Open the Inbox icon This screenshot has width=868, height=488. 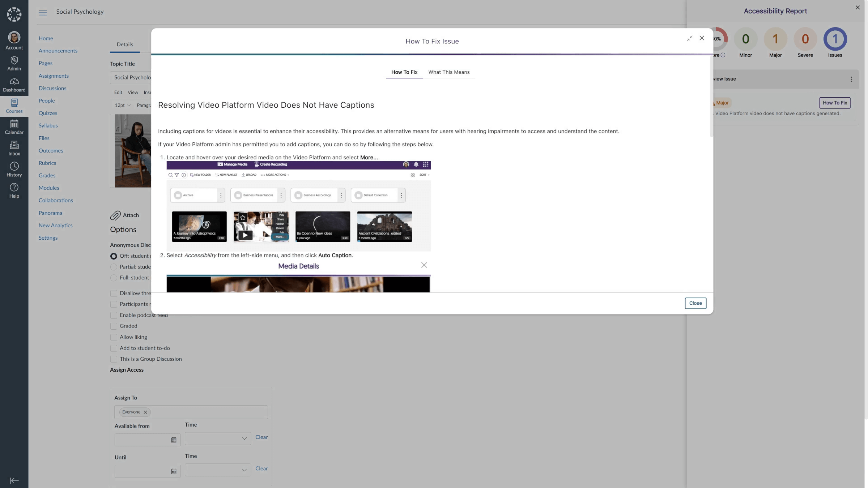(14, 149)
